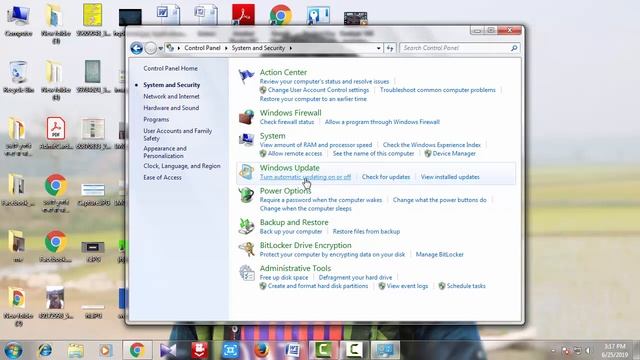Viewport: 640px width, 360px height.
Task: Click View event logs link
Action: (407, 286)
